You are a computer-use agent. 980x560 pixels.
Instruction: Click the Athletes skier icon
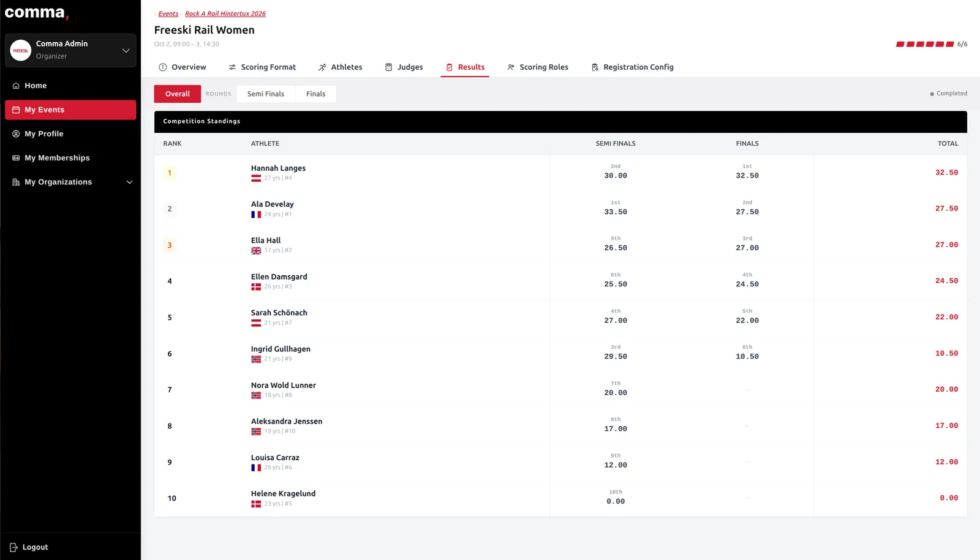(x=322, y=67)
